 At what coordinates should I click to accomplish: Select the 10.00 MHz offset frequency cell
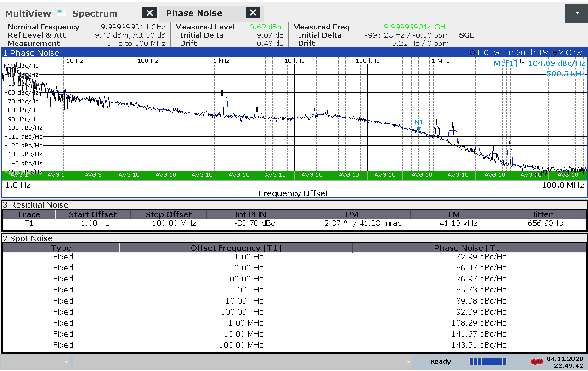[243, 334]
